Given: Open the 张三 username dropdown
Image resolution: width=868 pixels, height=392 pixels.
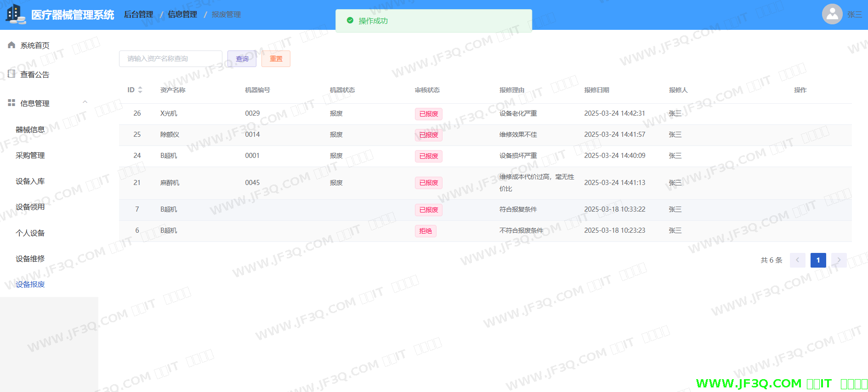Looking at the screenshot, I should (854, 15).
